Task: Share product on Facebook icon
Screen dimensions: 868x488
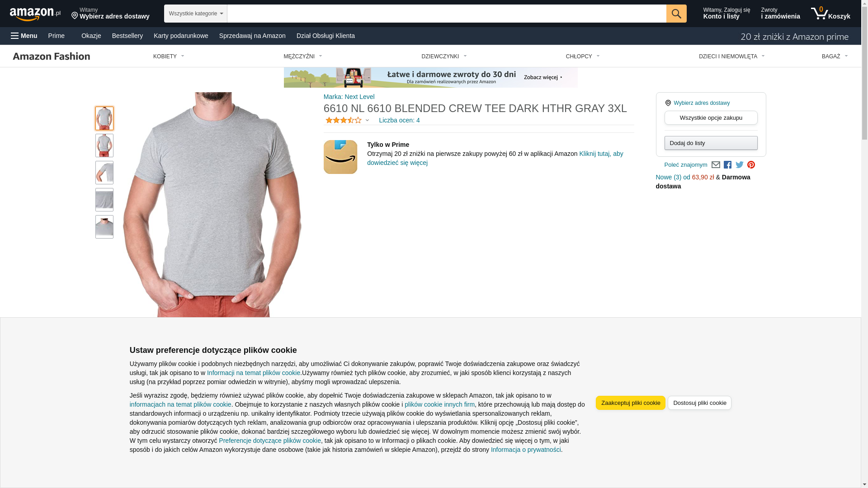Action: coord(727,165)
